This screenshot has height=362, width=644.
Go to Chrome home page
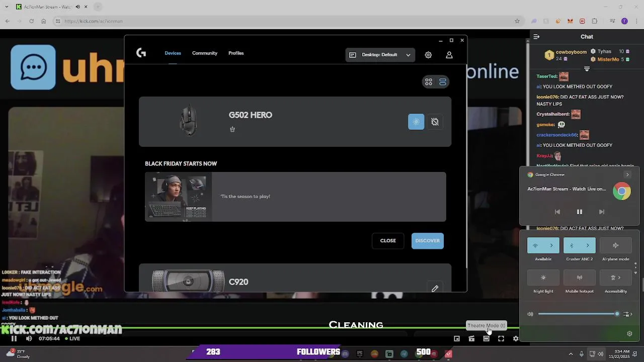[x=43, y=21]
